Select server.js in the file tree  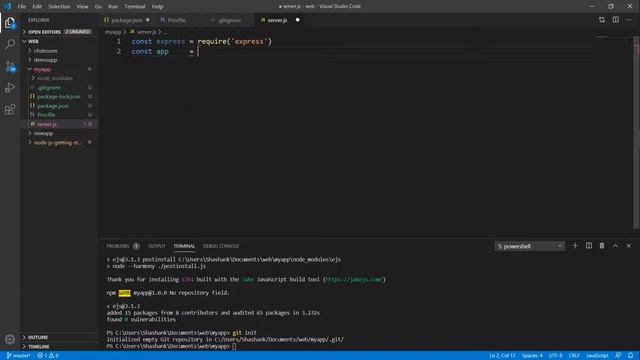(59, 124)
